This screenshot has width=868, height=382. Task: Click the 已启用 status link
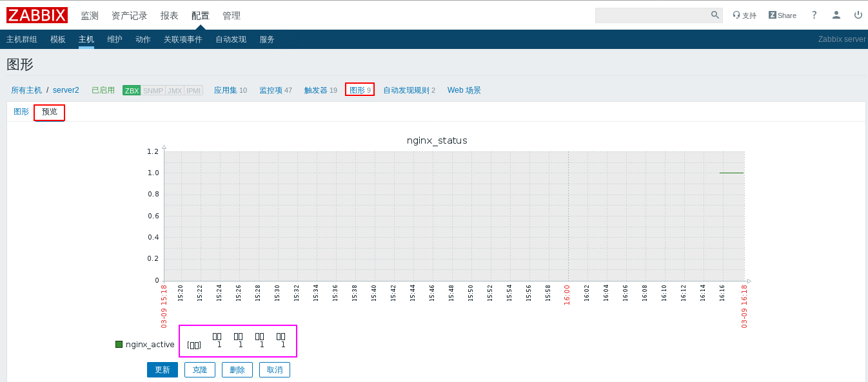103,90
